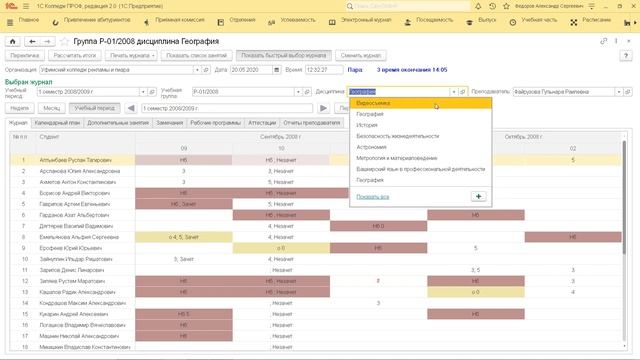This screenshot has width=640, height=360.
Task: Select Башкирский язык в профессиональной деятельности
Action: tap(421, 169)
